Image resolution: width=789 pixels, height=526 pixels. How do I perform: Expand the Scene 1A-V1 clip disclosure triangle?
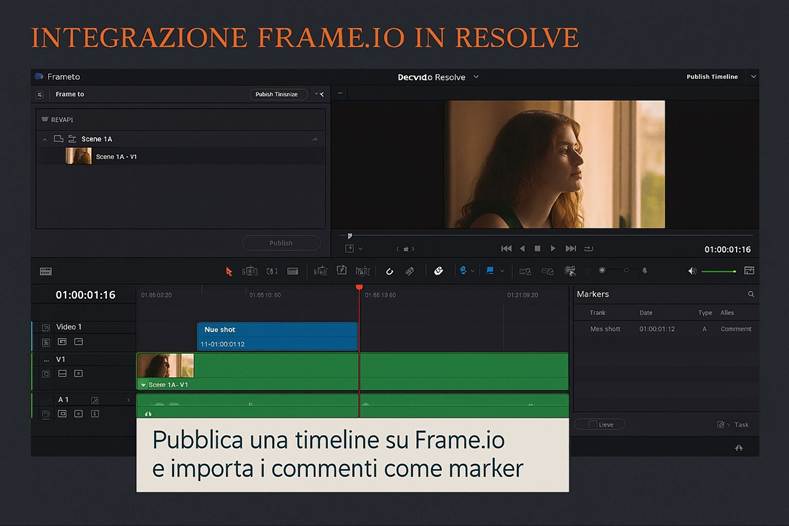[143, 385]
